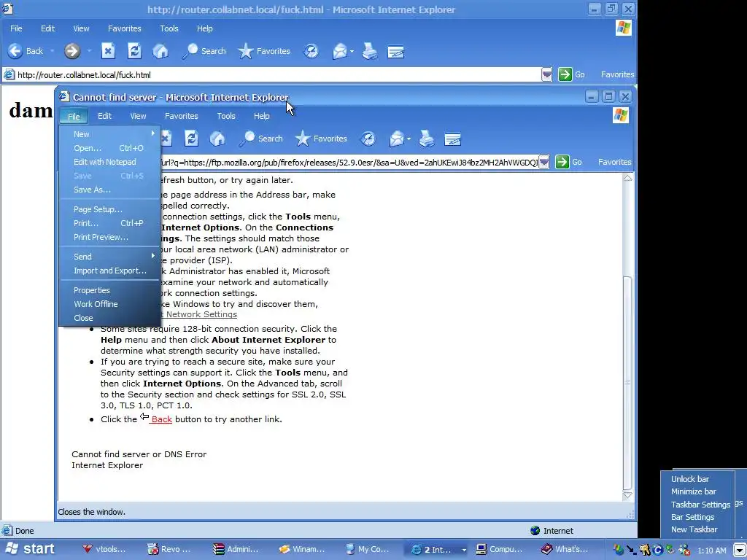This screenshot has width=747, height=560.
Task: Click vertical scrollbar thumb in front window
Action: tap(628, 382)
